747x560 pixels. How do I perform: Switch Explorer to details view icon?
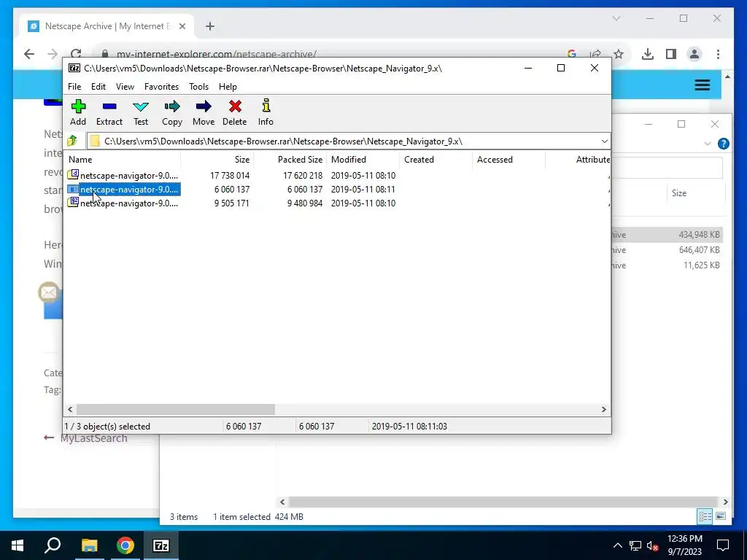(705, 516)
